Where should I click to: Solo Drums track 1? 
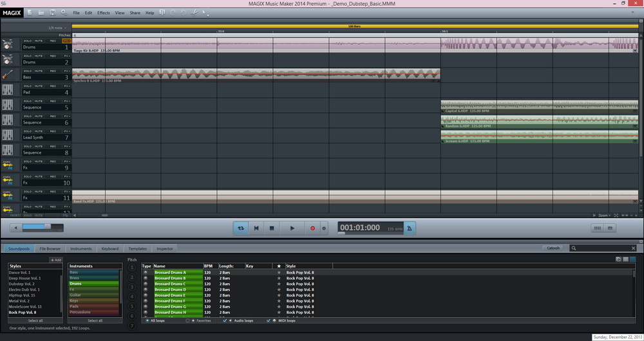(28, 41)
